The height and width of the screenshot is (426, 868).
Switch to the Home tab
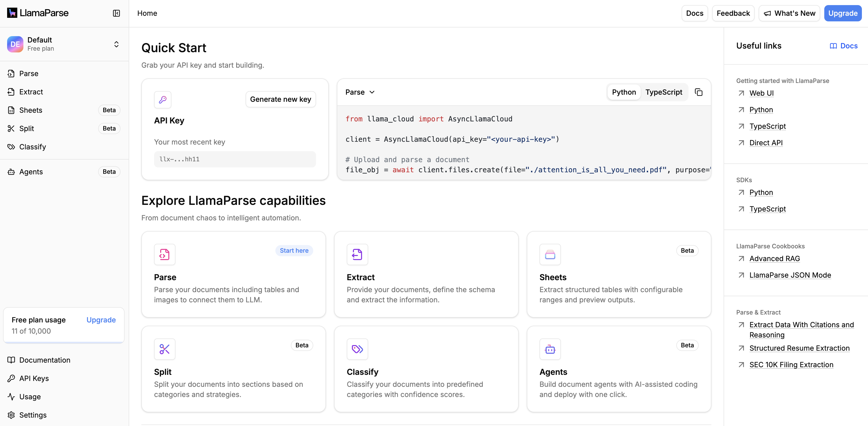147,13
